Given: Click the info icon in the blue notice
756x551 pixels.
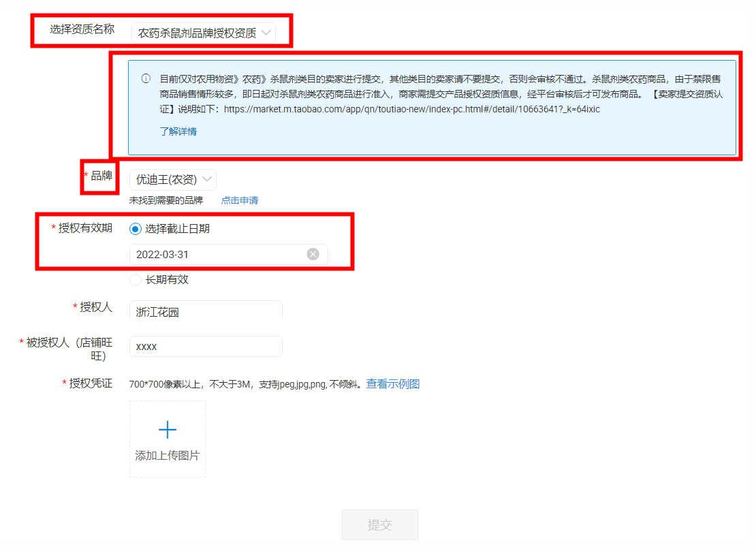Looking at the screenshot, I should pos(146,78).
